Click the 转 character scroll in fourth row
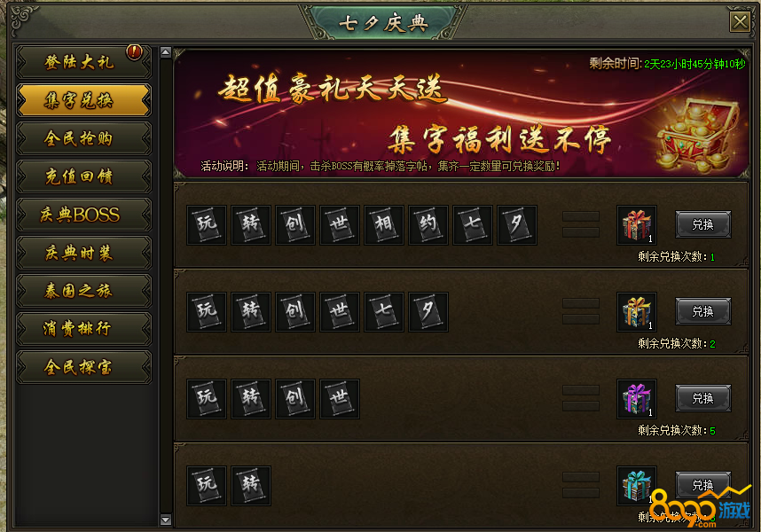Screen dimensions: 761x532 pos(251,485)
